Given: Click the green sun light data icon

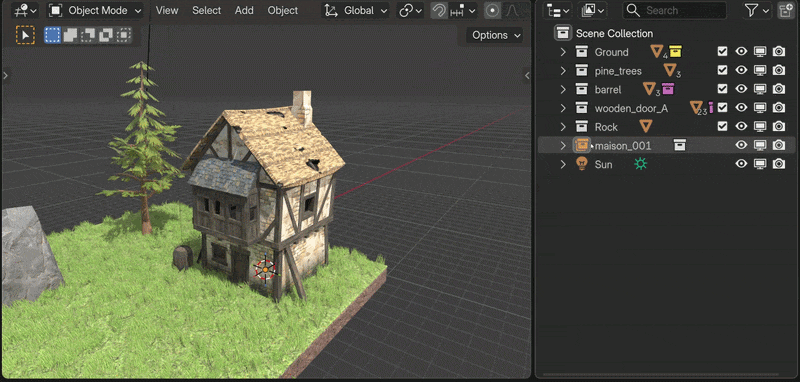Looking at the screenshot, I should [640, 164].
